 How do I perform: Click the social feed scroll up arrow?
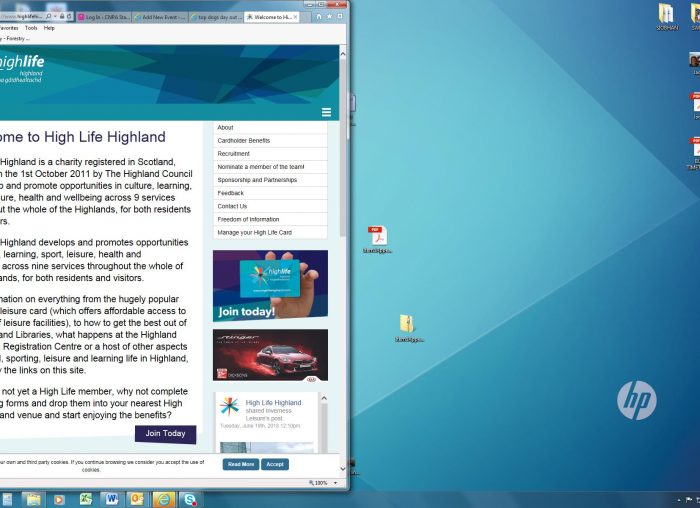click(x=324, y=398)
